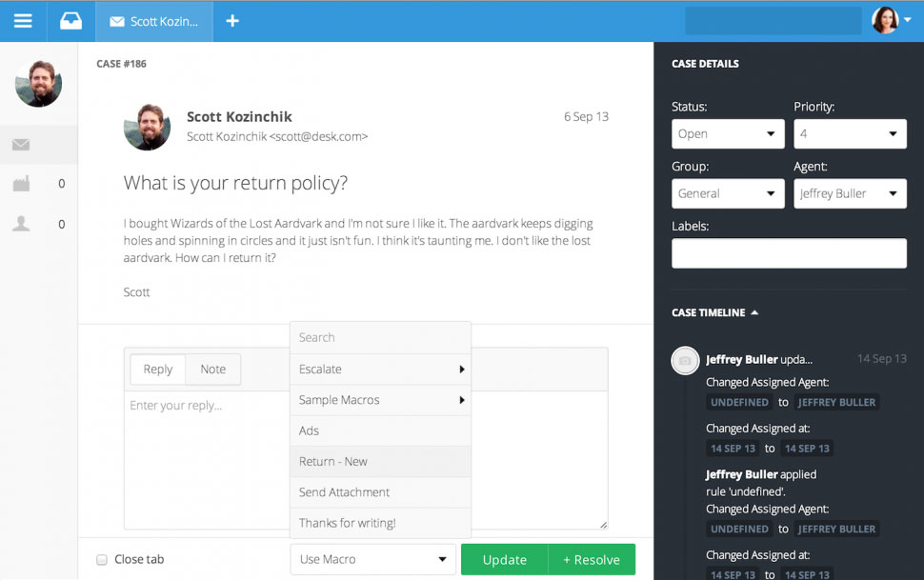Image resolution: width=924 pixels, height=580 pixels.
Task: Enable the Close tab checkbox
Action: 102,560
